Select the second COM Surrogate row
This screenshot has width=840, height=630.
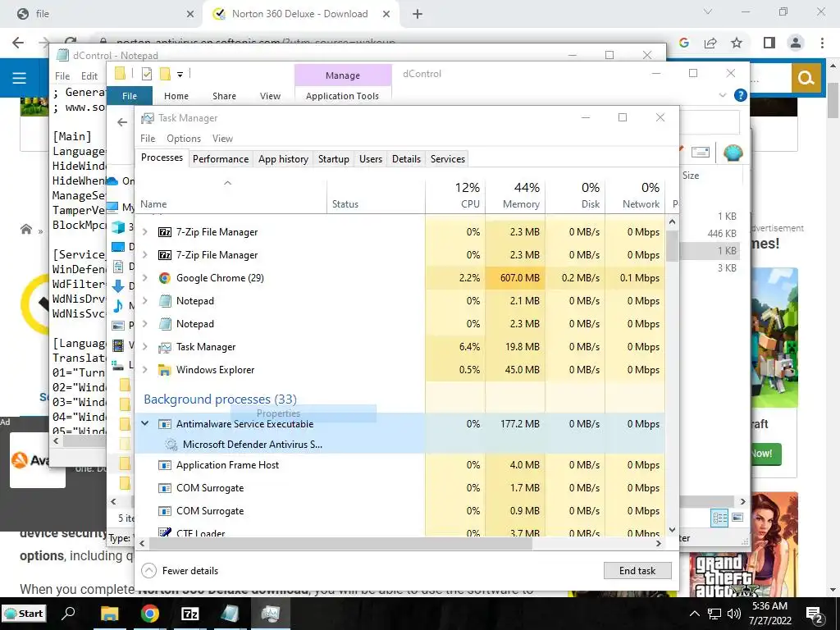(x=399, y=511)
